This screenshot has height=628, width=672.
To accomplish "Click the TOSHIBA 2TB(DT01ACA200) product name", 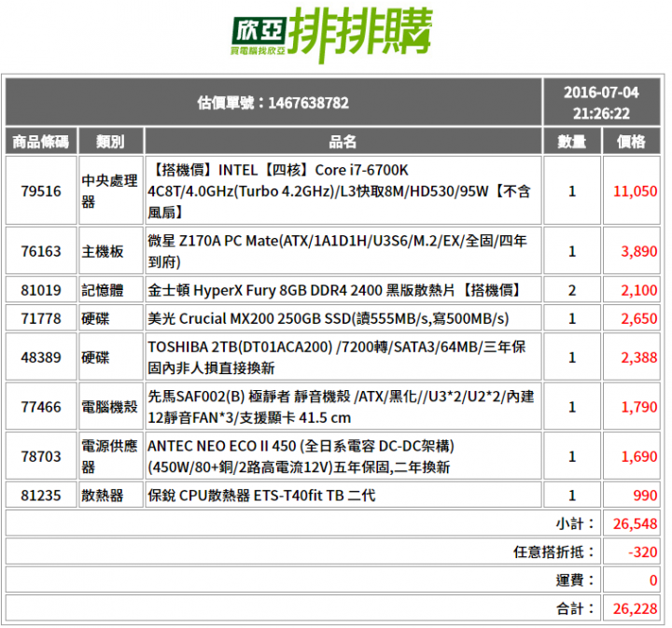I will [337, 357].
